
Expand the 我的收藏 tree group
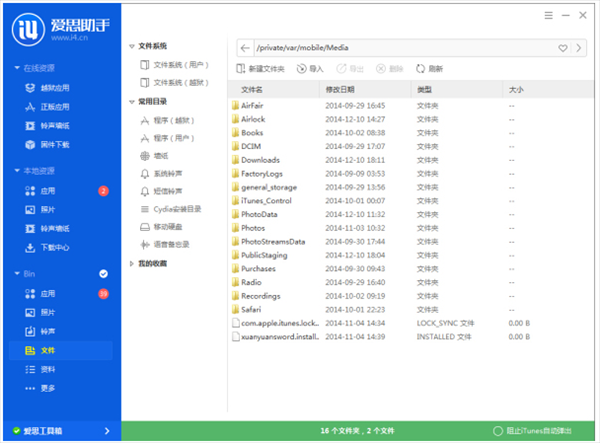[x=132, y=264]
